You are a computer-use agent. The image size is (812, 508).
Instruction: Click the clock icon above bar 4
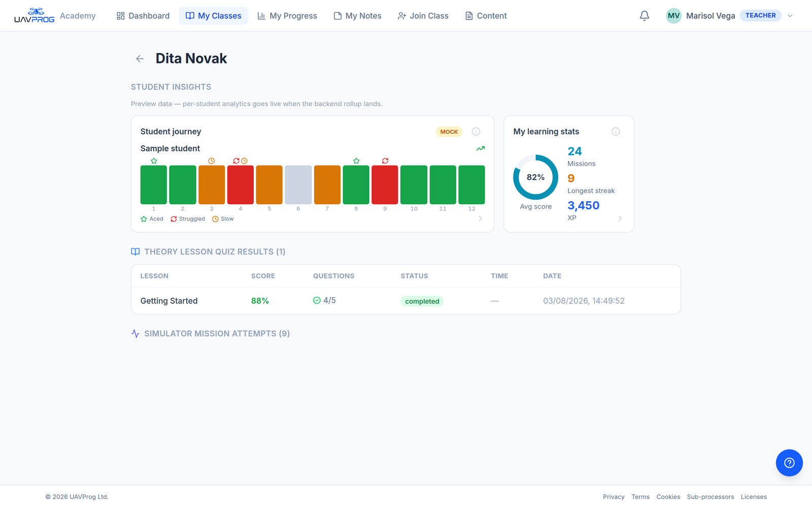click(244, 161)
